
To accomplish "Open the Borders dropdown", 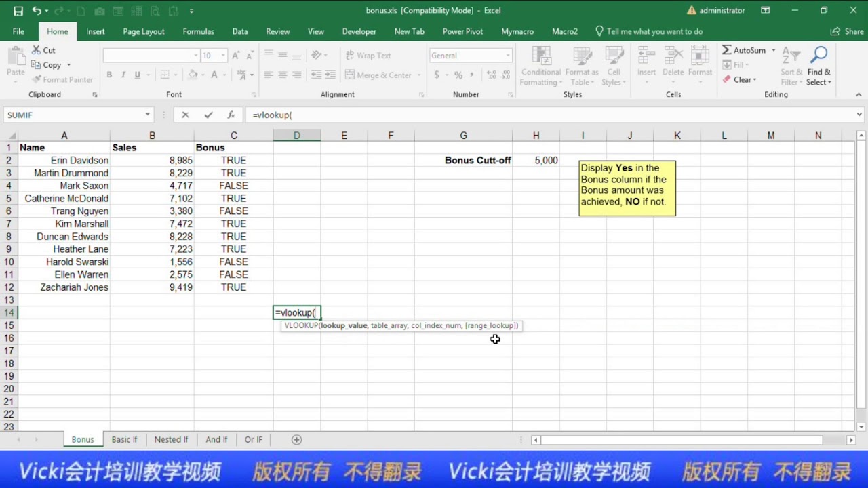I will coord(176,75).
